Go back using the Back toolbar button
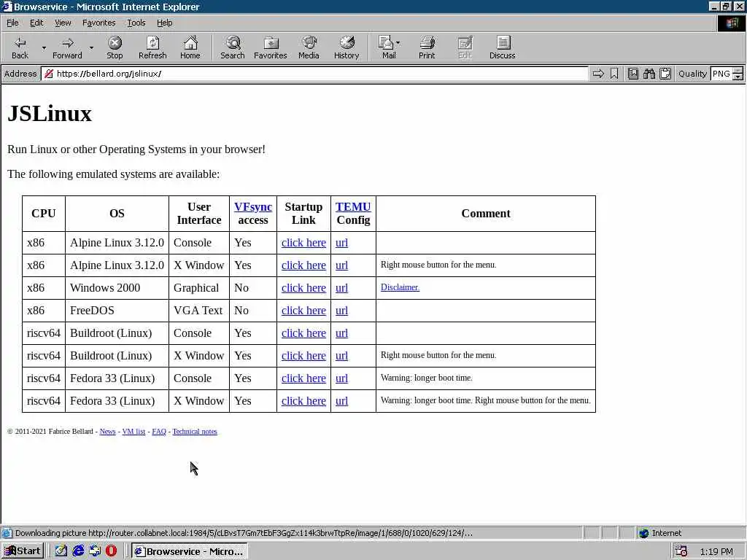The image size is (747, 560). pos(20,47)
